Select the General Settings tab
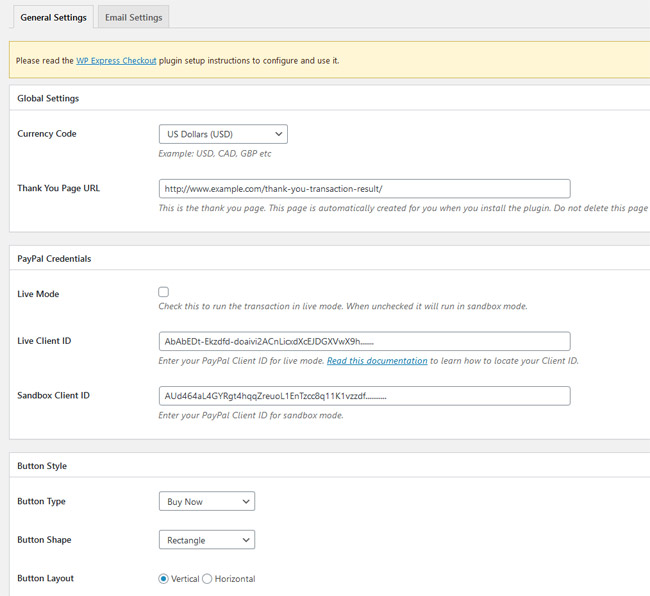650x596 pixels. pos(50,17)
